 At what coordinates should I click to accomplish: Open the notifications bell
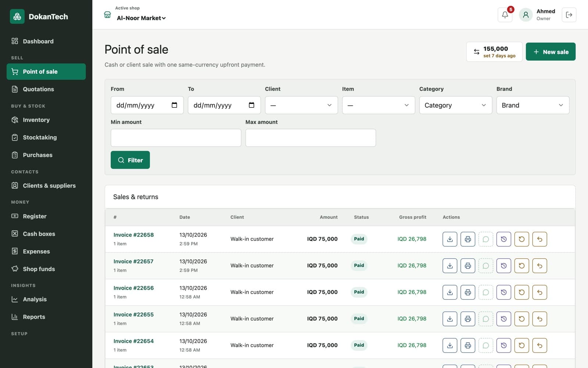pyautogui.click(x=505, y=15)
